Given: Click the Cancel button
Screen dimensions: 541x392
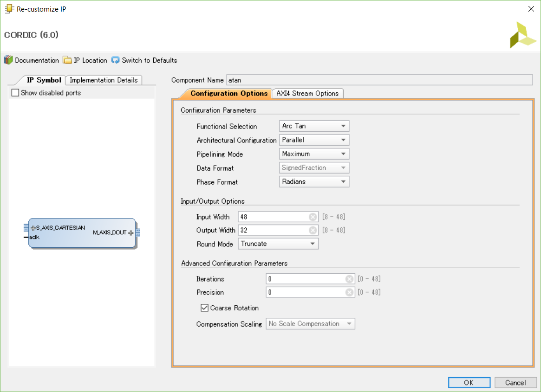Looking at the screenshot, I should [x=515, y=382].
